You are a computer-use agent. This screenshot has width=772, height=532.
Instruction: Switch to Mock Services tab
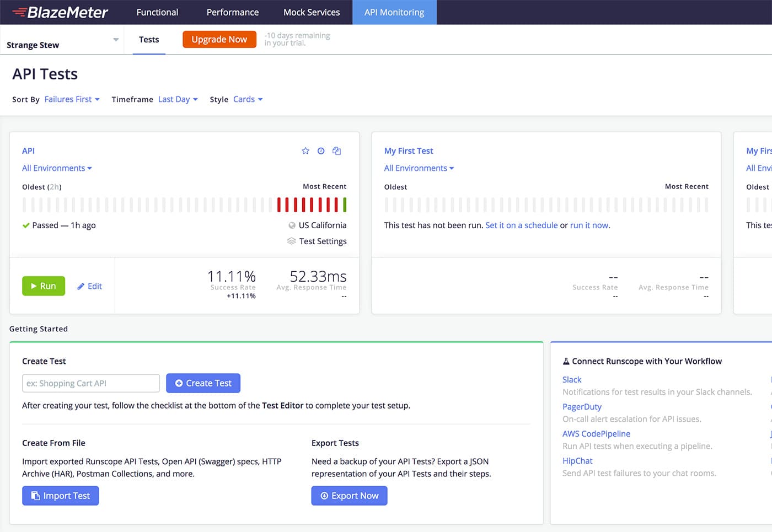coord(312,12)
